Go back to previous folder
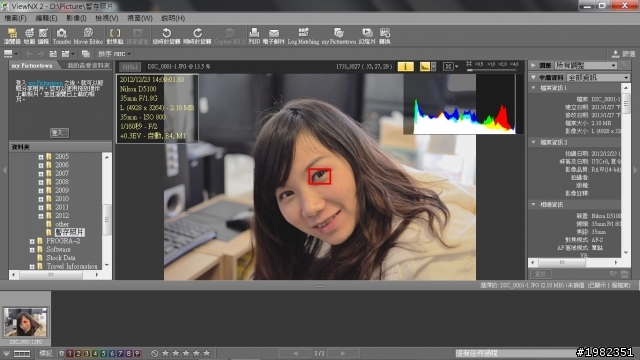The width and height of the screenshot is (640, 360). (x=29, y=54)
